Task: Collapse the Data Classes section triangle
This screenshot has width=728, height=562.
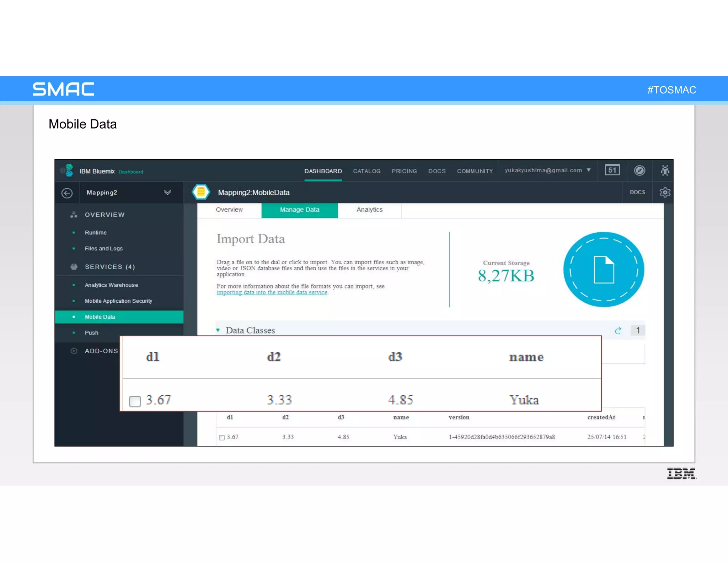Action: click(218, 330)
